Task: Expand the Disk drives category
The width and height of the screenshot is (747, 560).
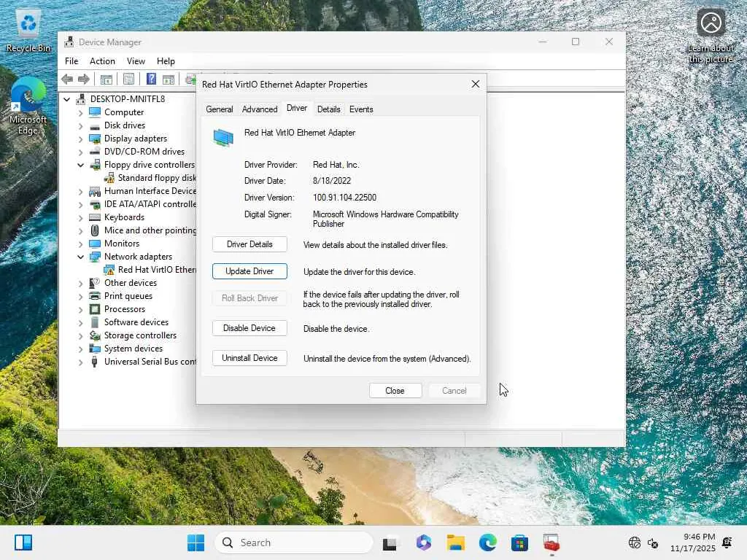Action: click(80, 125)
